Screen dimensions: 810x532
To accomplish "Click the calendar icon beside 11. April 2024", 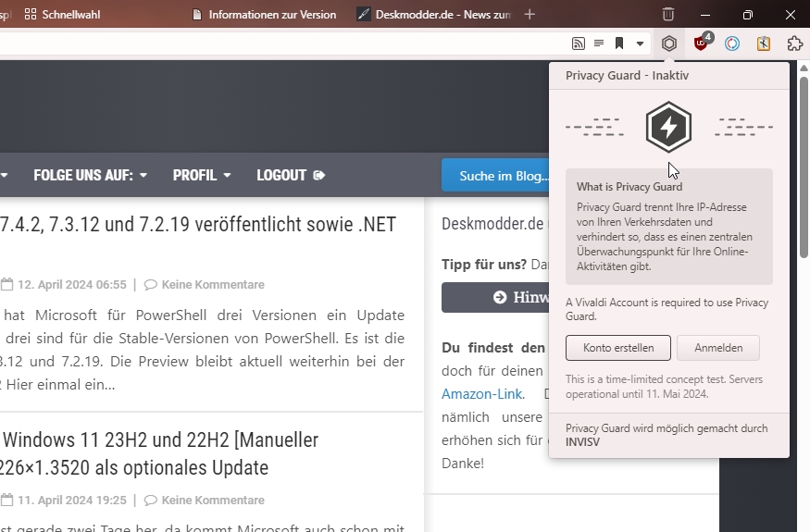I will [6, 499].
